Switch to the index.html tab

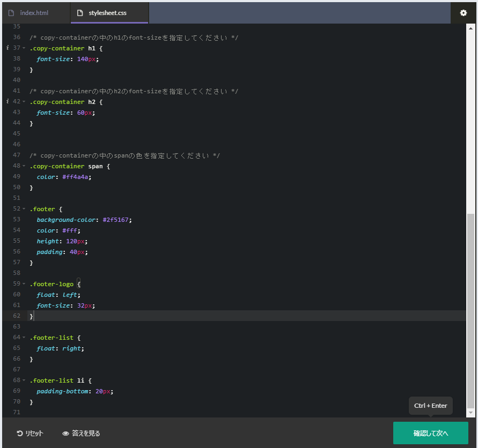tap(36, 13)
